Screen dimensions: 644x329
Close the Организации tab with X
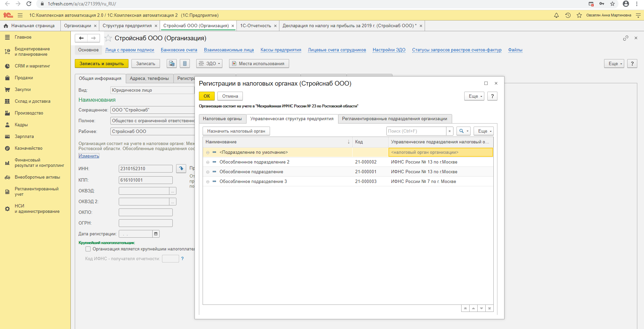(95, 26)
